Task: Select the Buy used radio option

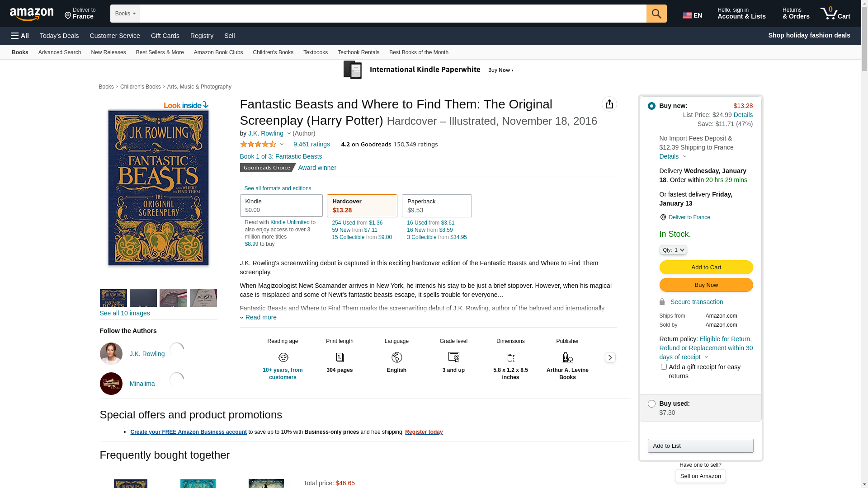Action: click(x=651, y=404)
